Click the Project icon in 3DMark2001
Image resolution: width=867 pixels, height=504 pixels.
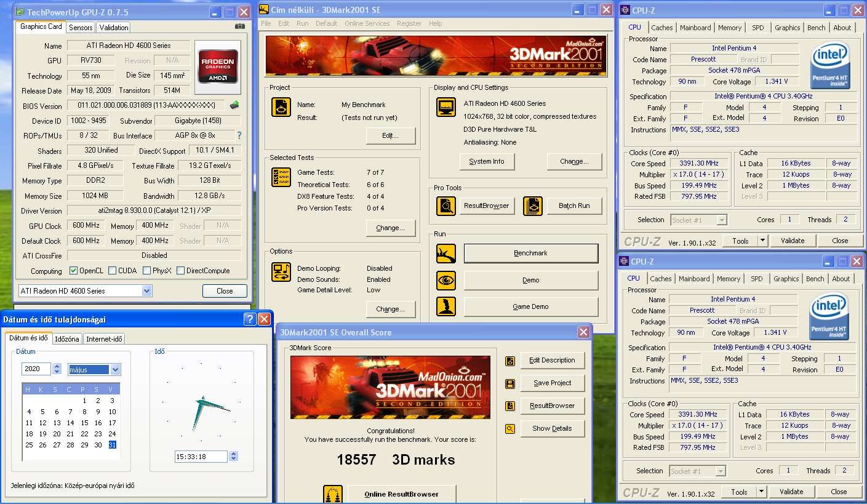point(281,108)
